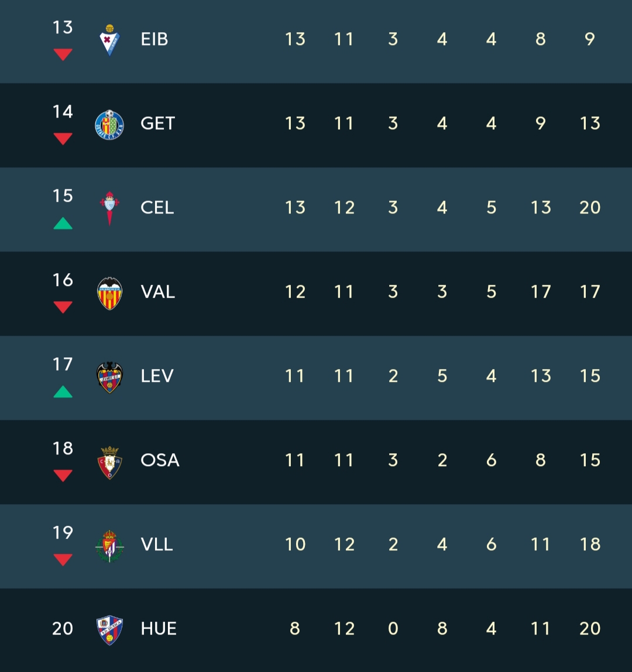This screenshot has height=672, width=632.
Task: Open the VAL team entry
Action: pos(157,292)
